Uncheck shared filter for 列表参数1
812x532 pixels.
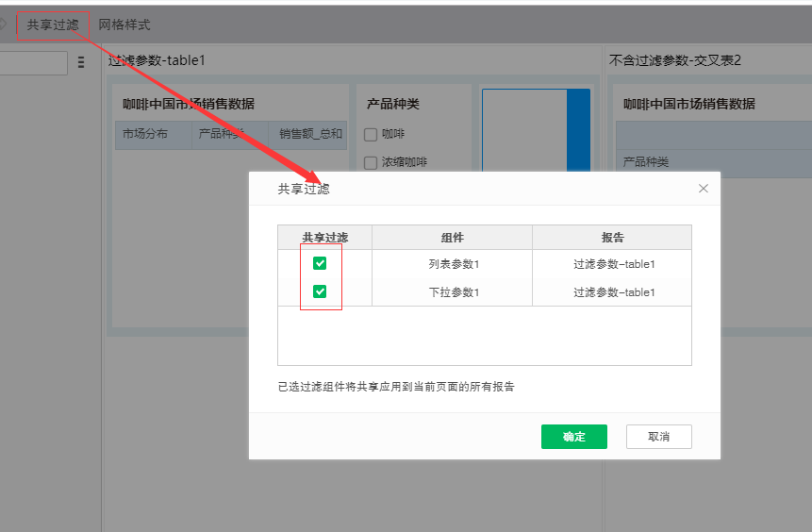[320, 263]
